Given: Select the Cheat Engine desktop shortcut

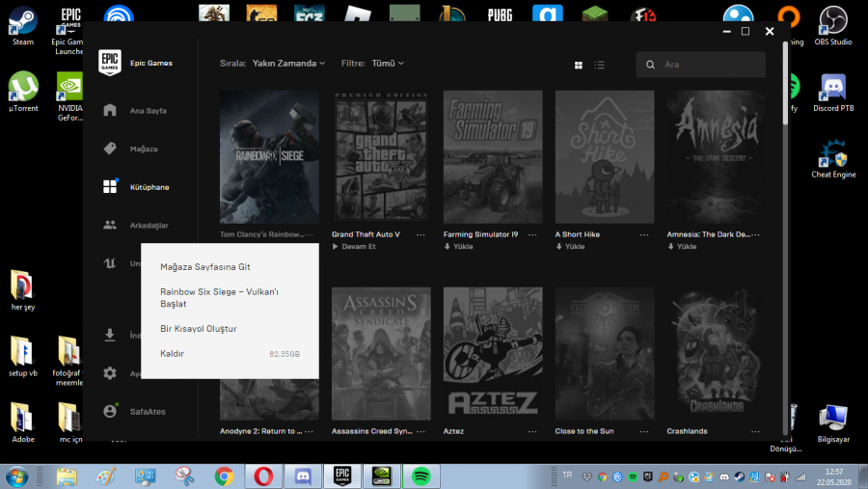Looking at the screenshot, I should click(833, 158).
